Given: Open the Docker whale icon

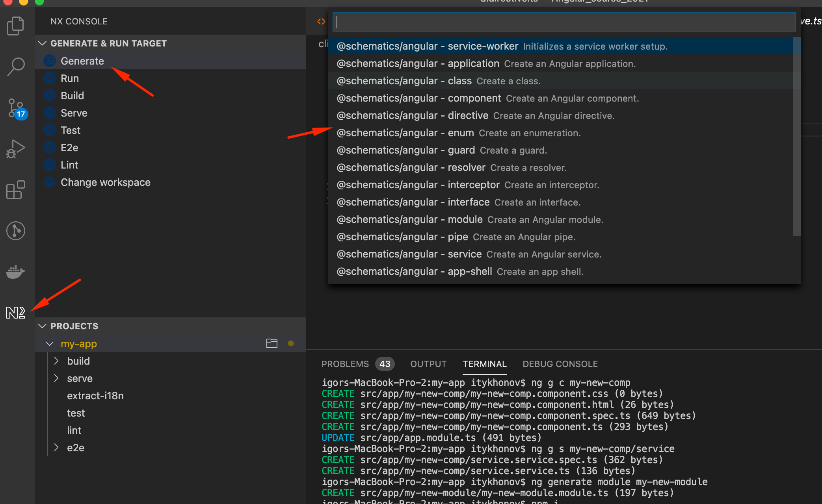Looking at the screenshot, I should click(16, 272).
